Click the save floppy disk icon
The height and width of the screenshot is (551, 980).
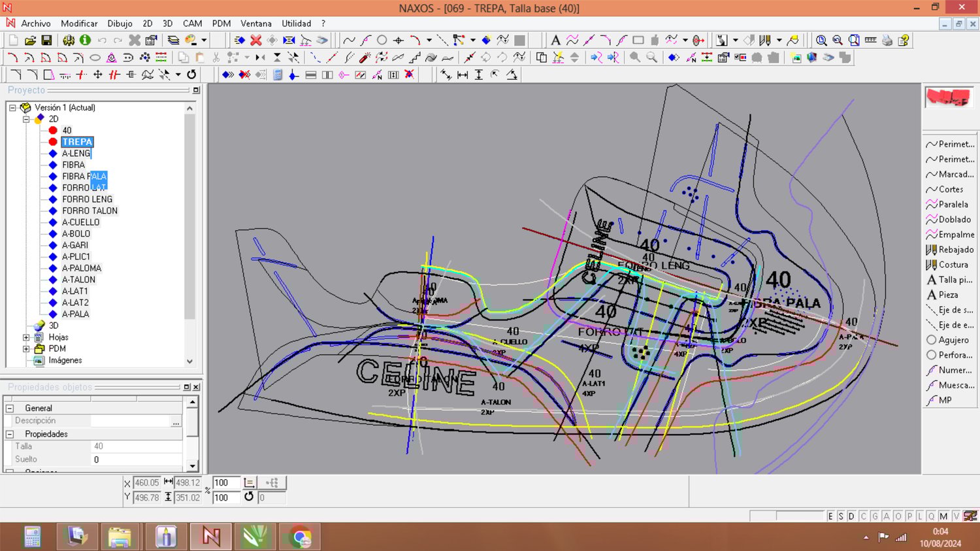[46, 41]
